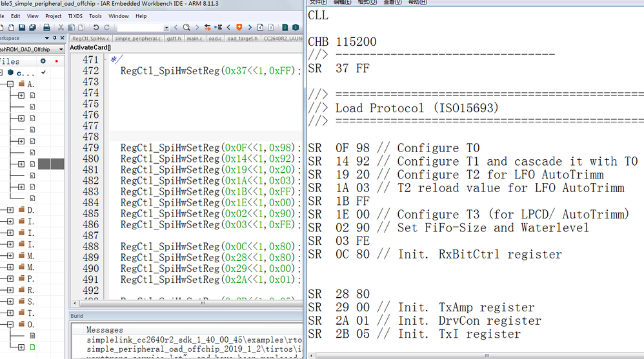This screenshot has height=359, width=644.
Task: Open the toolbar search box dropdown arrow
Action: [x=166, y=28]
